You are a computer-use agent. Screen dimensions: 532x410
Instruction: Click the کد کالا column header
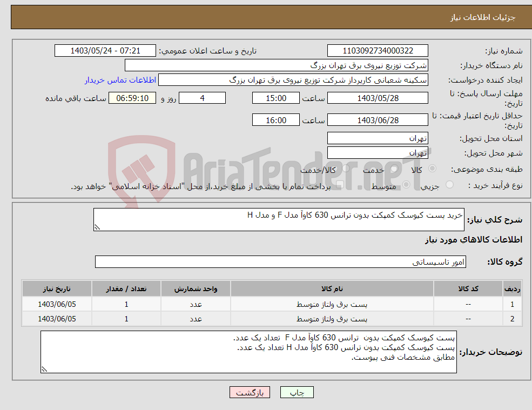[468, 289]
